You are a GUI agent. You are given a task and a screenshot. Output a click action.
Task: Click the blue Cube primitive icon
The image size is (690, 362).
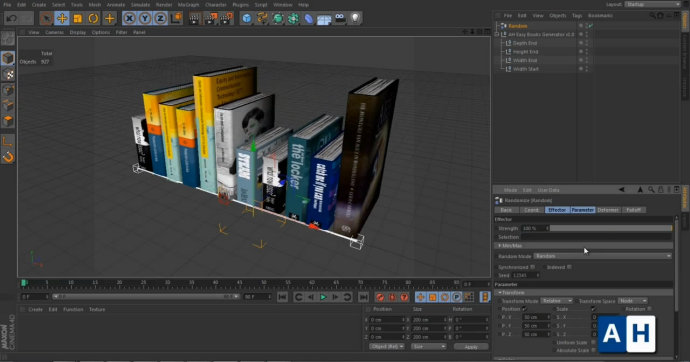pyautogui.click(x=246, y=18)
